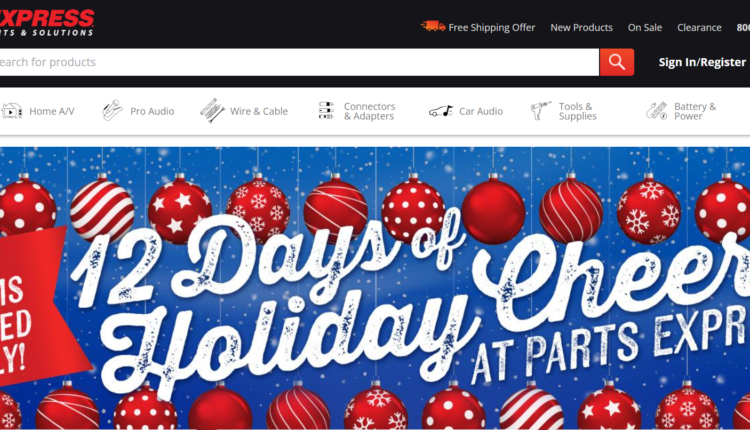This screenshot has height=430, width=750.
Task: Click the Pro Audio microphone icon
Action: pos(112,111)
